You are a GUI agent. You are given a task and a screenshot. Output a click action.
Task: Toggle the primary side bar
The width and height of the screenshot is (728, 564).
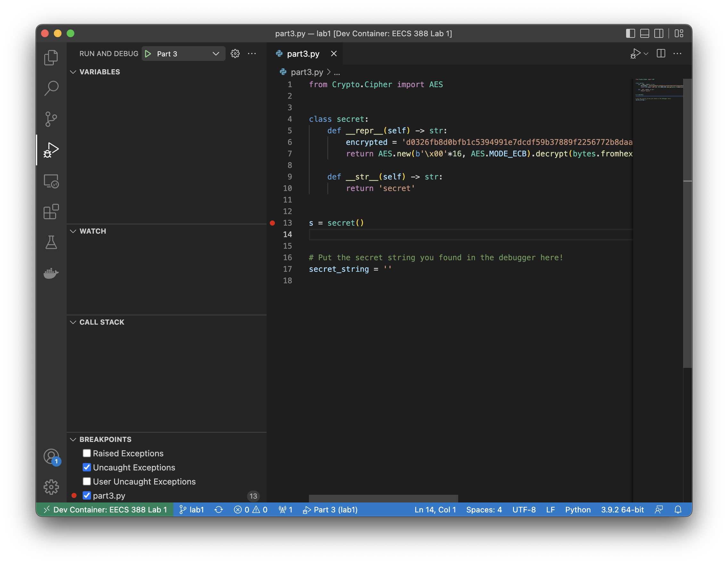630,33
